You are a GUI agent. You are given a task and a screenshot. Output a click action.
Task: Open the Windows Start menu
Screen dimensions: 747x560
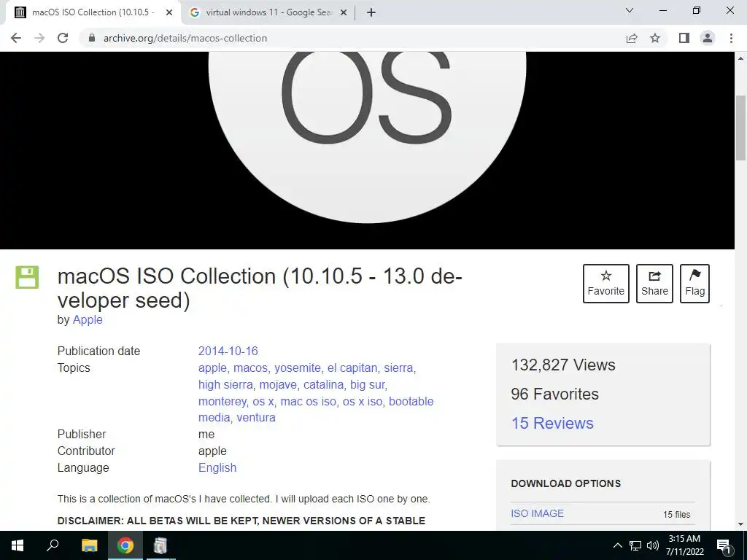pyautogui.click(x=18, y=545)
